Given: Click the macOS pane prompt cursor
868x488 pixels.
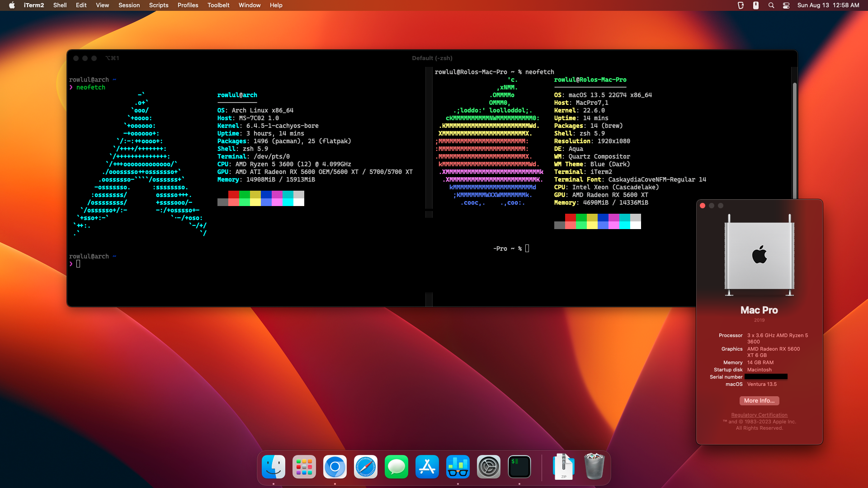Looking at the screenshot, I should coord(527,249).
